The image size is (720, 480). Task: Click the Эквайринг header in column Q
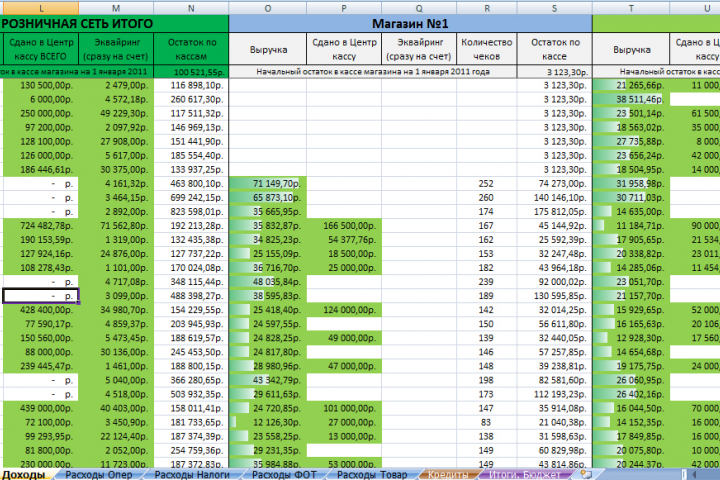tap(419, 49)
